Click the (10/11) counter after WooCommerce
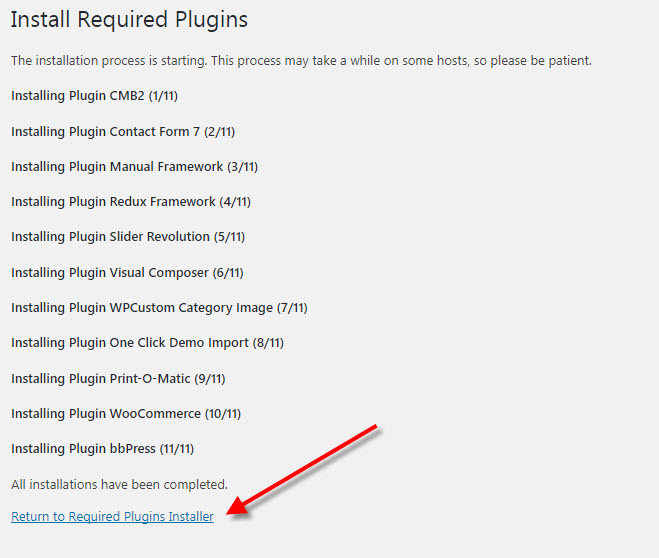This screenshot has width=659, height=558. point(222,413)
